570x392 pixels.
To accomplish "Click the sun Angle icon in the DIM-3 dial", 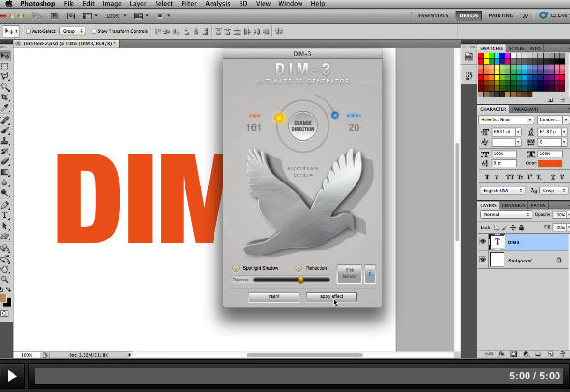I will pyautogui.click(x=279, y=118).
